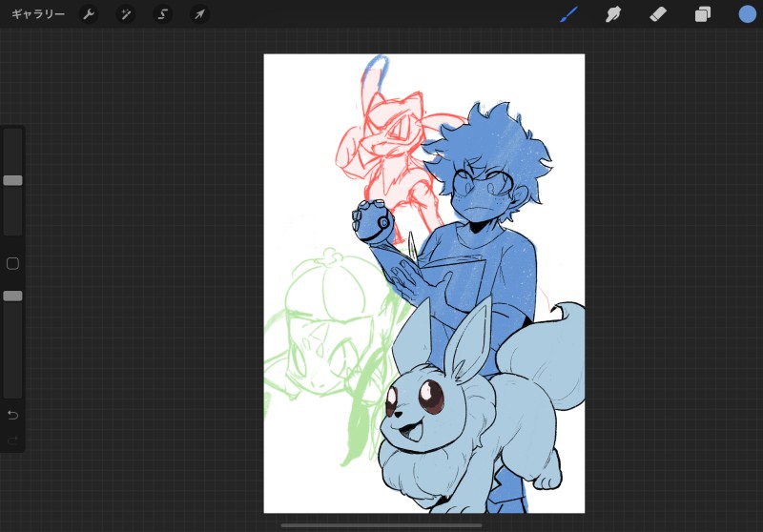763x532 pixels.
Task: Select the Brush tool
Action: pos(568,14)
